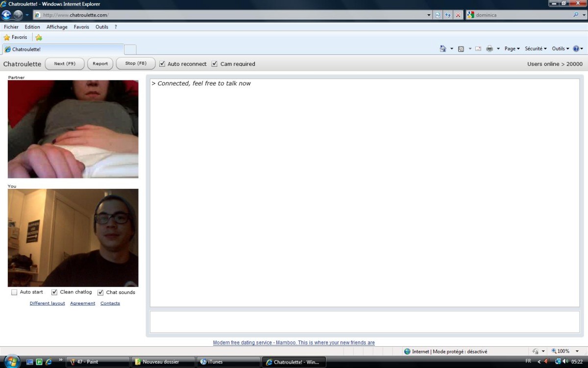Launch Internet Explorer from quick launch
This screenshot has width=588, height=368.
click(x=49, y=362)
